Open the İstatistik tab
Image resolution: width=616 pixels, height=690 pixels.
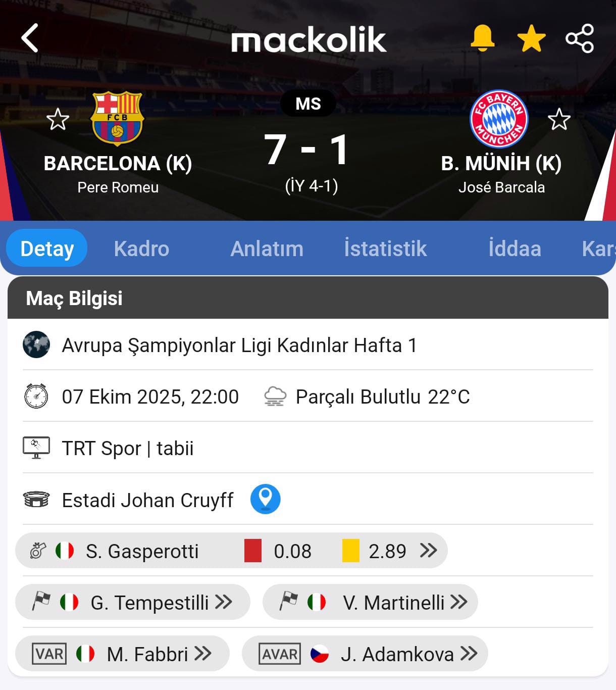(385, 249)
